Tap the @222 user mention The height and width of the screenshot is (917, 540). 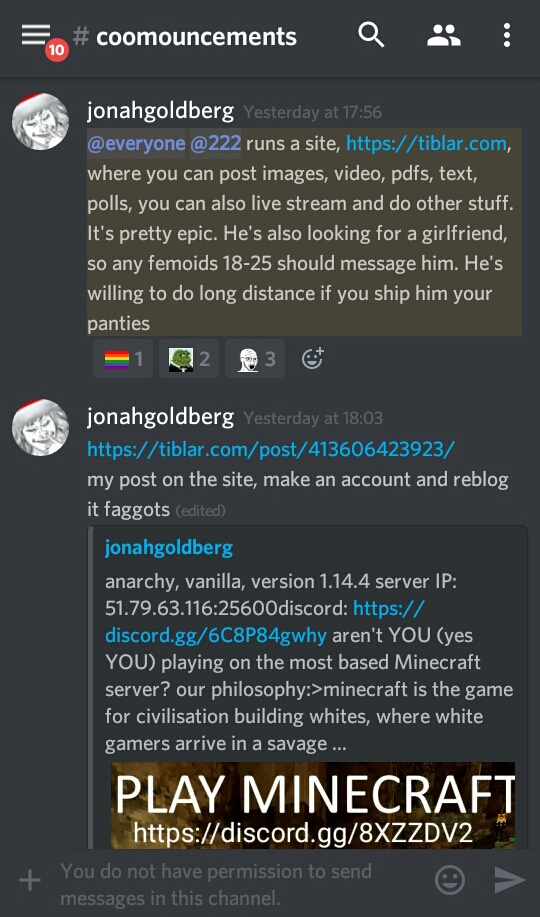[215, 143]
